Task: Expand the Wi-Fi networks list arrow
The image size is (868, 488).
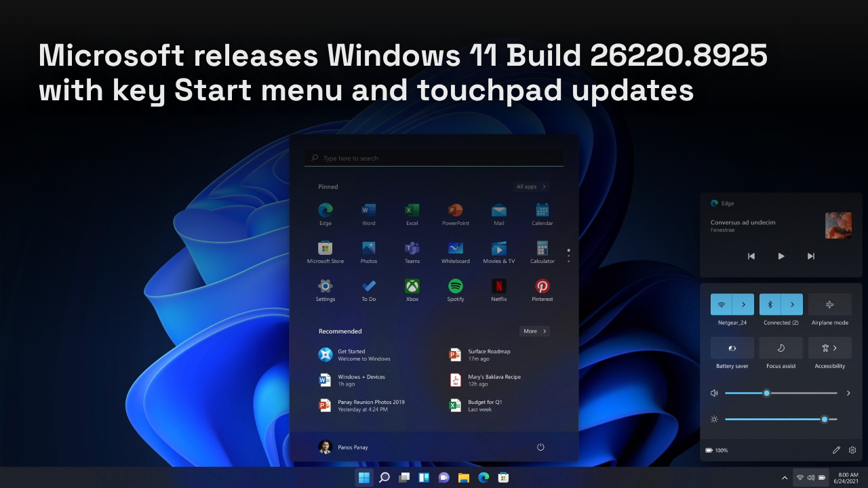Action: tap(743, 304)
